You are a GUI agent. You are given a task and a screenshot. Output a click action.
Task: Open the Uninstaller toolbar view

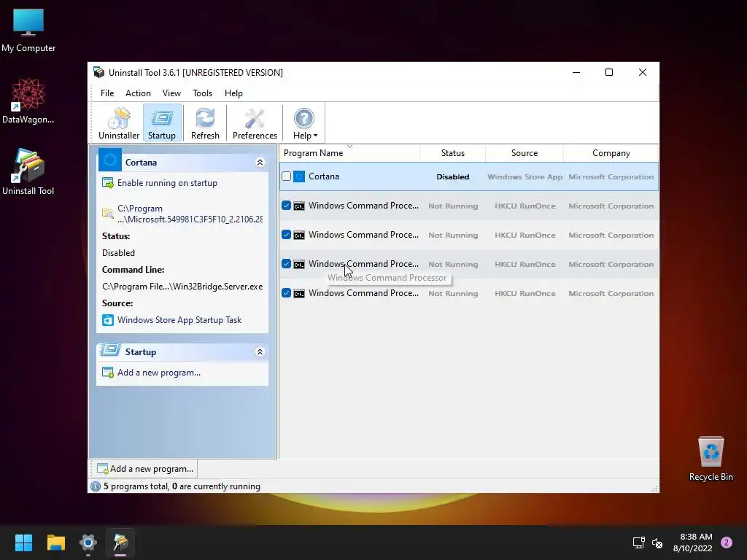point(119,123)
